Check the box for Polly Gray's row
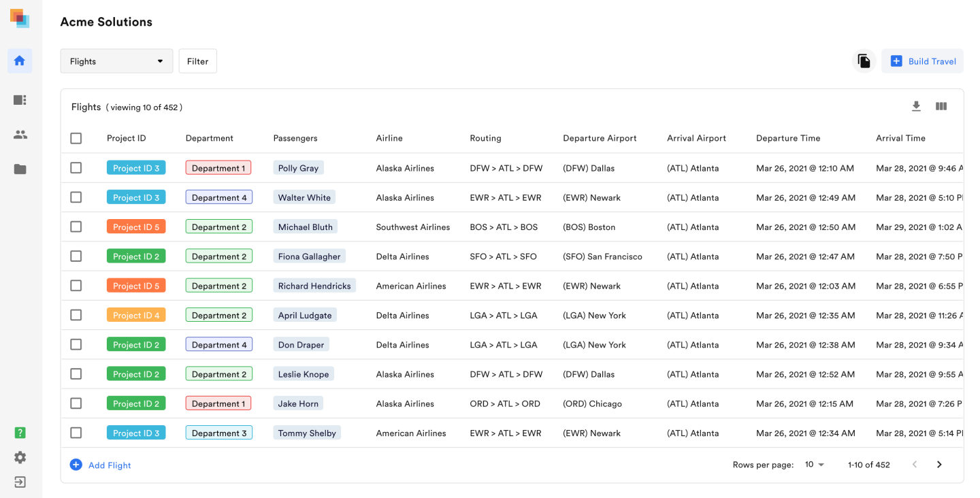 [76, 167]
